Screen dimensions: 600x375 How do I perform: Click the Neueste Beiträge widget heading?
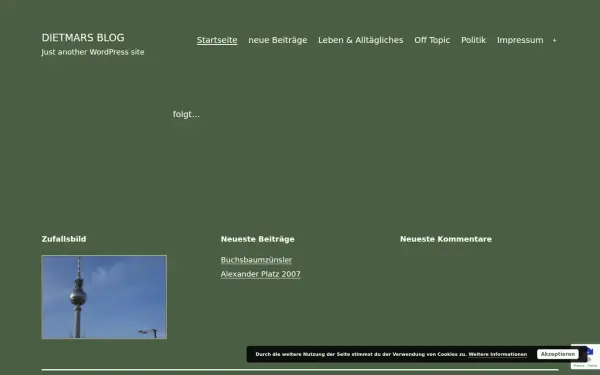click(x=258, y=239)
